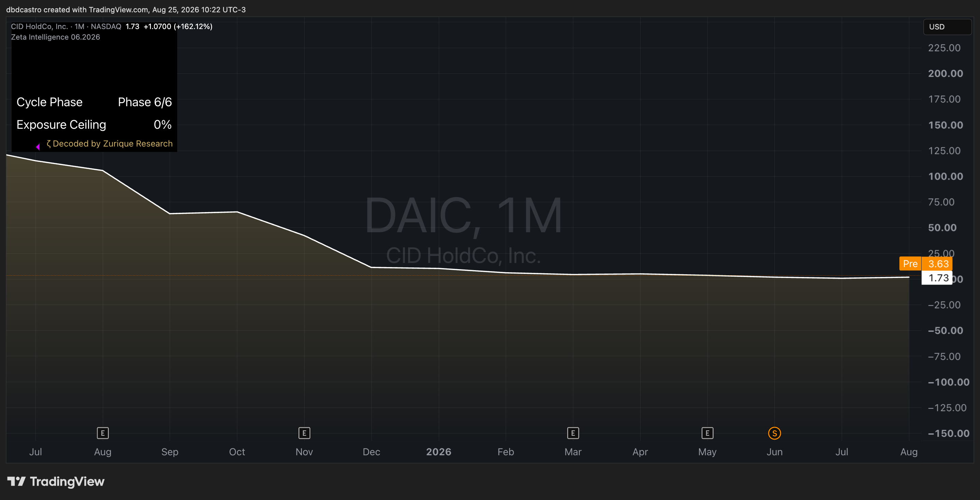
Task: Click the 'Dec' label on the time axis
Action: [371, 452]
